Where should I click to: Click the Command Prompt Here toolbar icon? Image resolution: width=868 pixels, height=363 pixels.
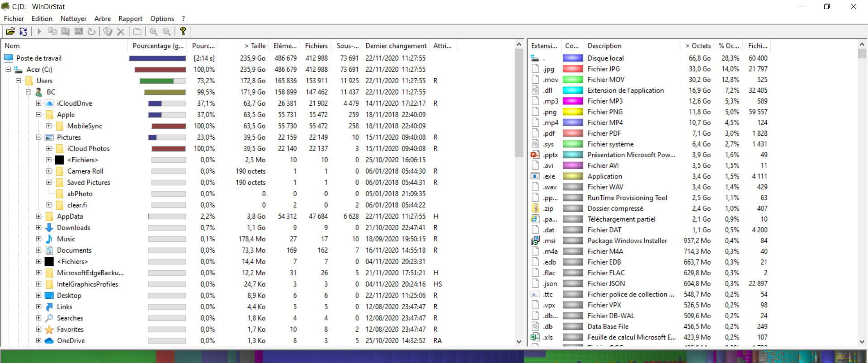(x=79, y=31)
